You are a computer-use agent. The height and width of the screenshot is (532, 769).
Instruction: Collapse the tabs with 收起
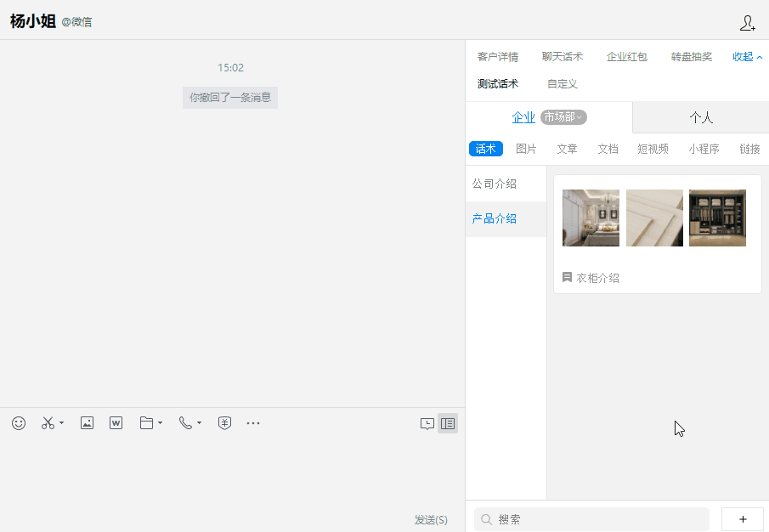tap(748, 57)
